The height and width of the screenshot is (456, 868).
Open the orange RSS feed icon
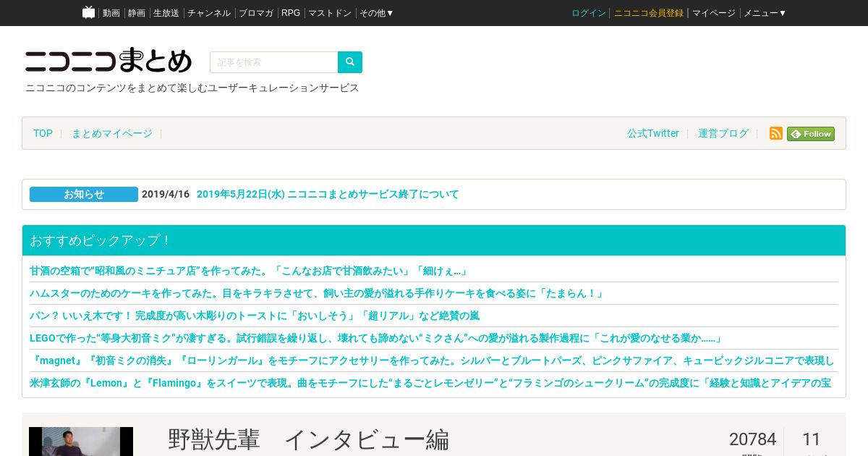point(776,133)
